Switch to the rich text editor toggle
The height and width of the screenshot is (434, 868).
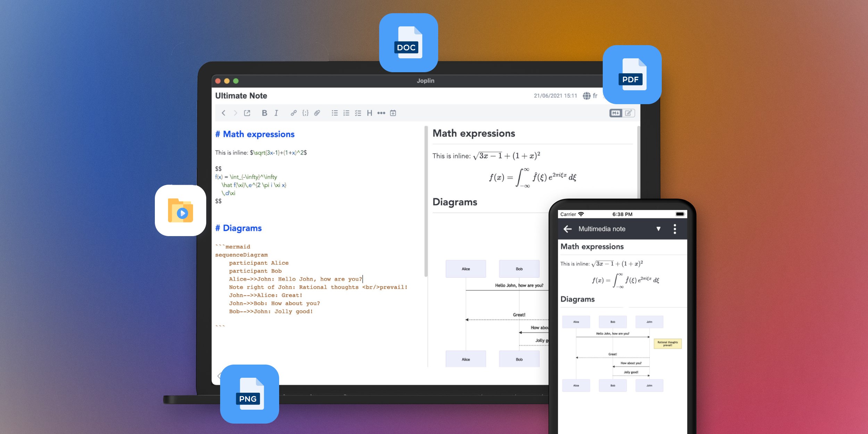coord(628,113)
